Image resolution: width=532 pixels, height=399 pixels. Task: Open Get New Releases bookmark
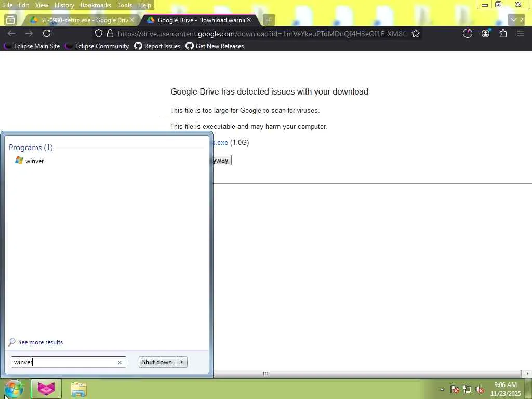click(x=215, y=46)
